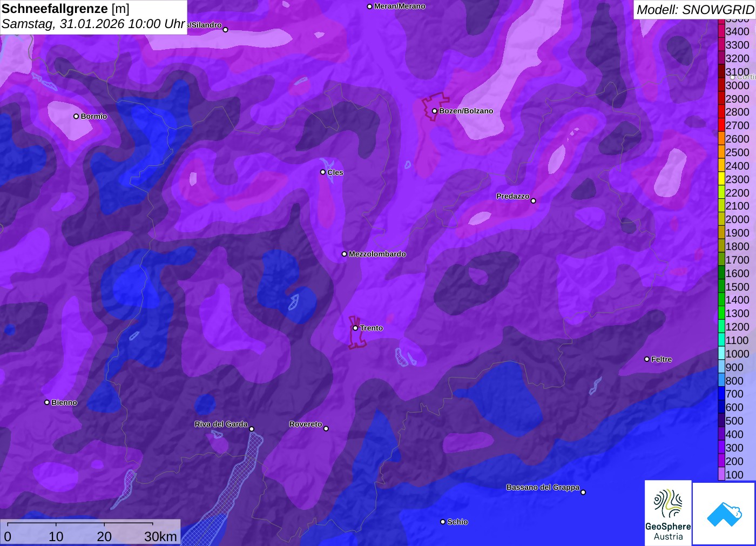Click the Mezzolombardo city marker dot
Screen dimensions: 756x546
[345, 254]
